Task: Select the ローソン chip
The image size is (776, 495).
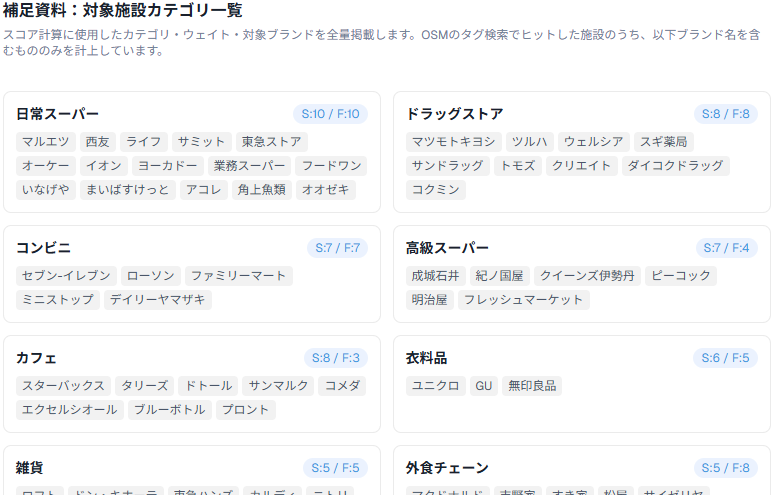Action: [151, 276]
